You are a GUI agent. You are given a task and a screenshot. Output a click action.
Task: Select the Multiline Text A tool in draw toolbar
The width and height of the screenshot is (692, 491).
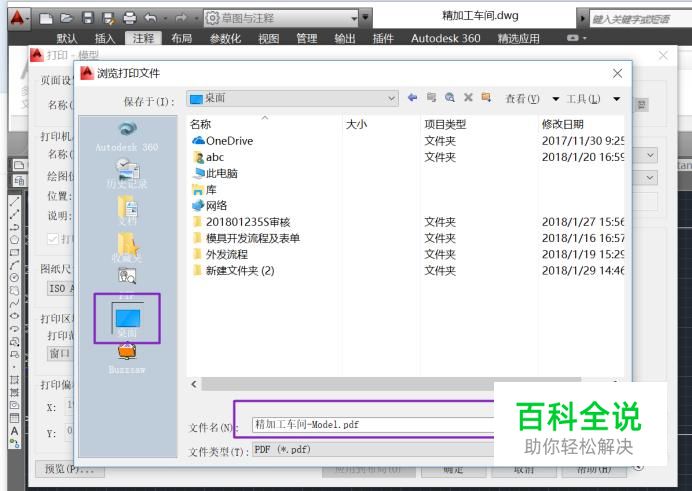tap(15, 431)
